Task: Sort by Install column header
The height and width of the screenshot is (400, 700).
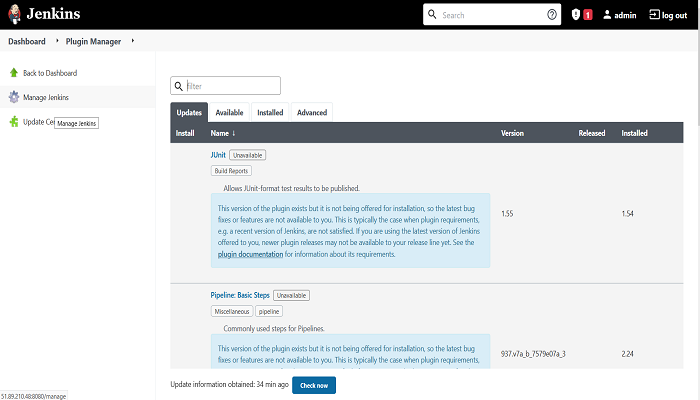Action: click(x=185, y=133)
